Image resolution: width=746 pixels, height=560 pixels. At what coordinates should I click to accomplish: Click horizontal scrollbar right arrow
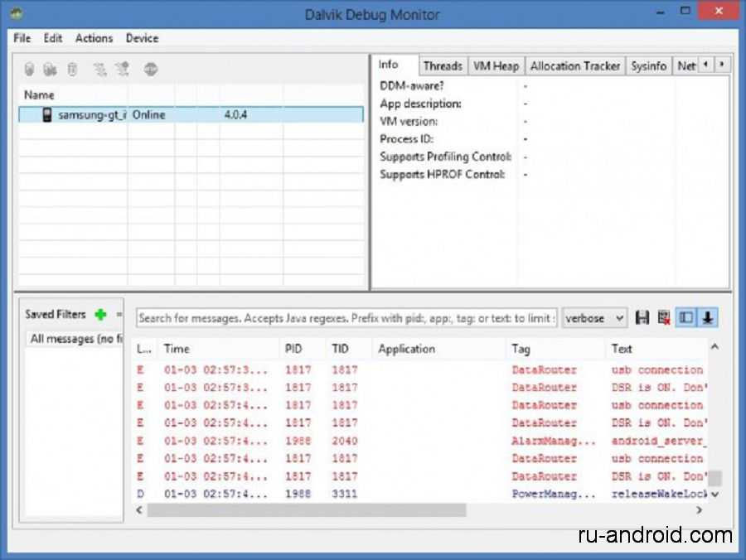click(x=699, y=510)
